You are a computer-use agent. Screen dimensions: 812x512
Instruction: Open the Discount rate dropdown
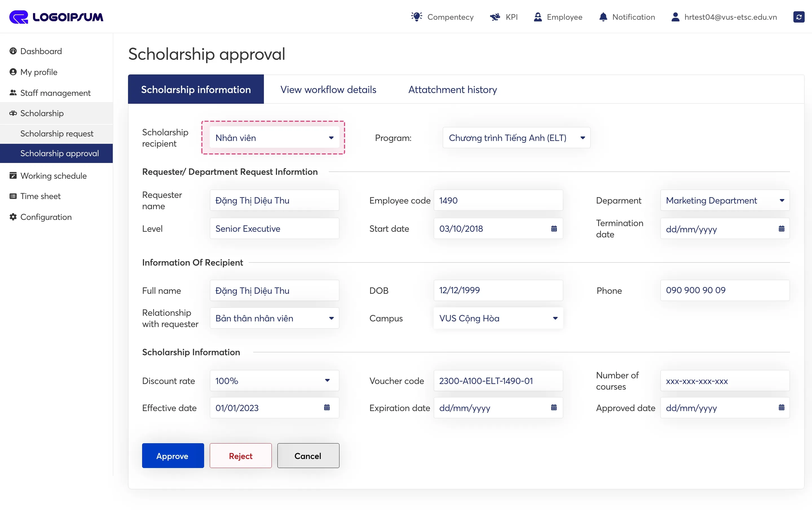(x=274, y=380)
